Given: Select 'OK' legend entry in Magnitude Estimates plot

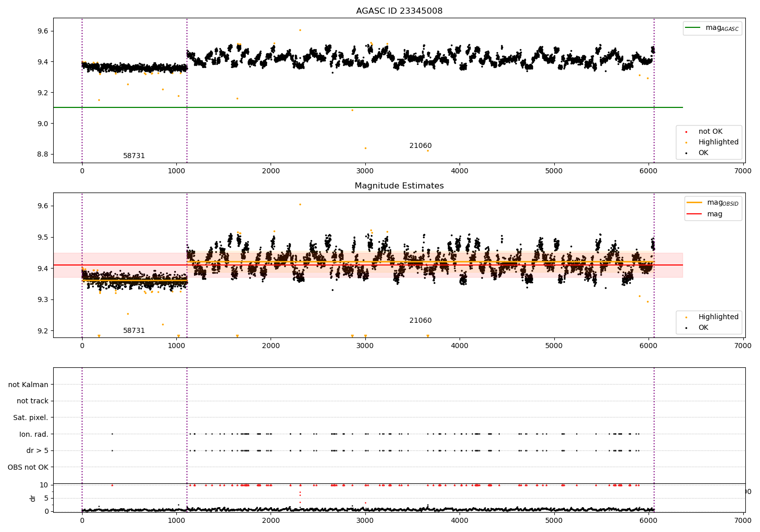Looking at the screenshot, I should click(703, 327).
